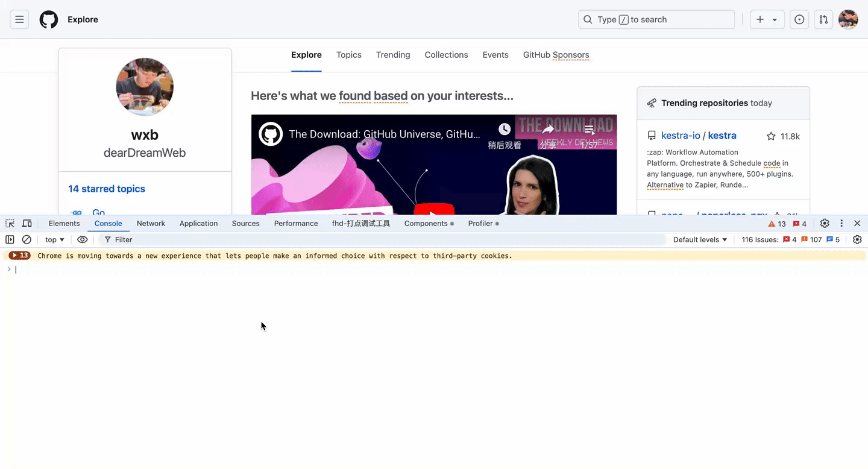Open the user avatar menu in header
868x469 pixels.
tap(848, 19)
